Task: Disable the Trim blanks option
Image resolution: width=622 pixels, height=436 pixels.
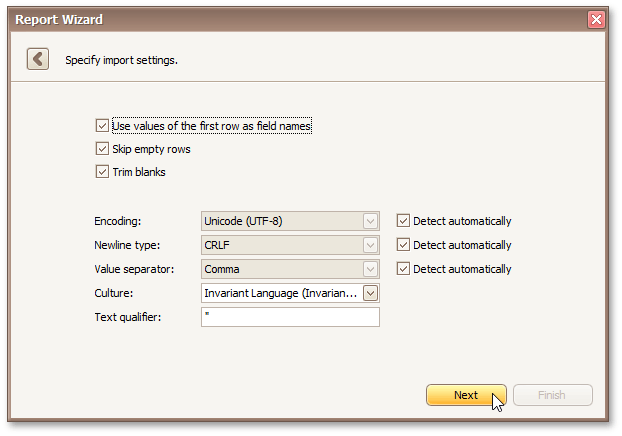Action: (102, 172)
